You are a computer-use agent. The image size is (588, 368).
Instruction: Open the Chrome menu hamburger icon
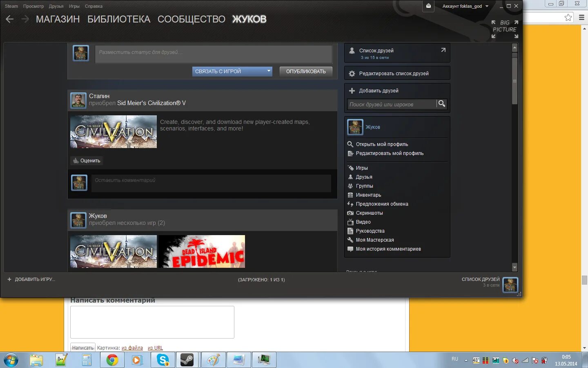pyautogui.click(x=581, y=17)
